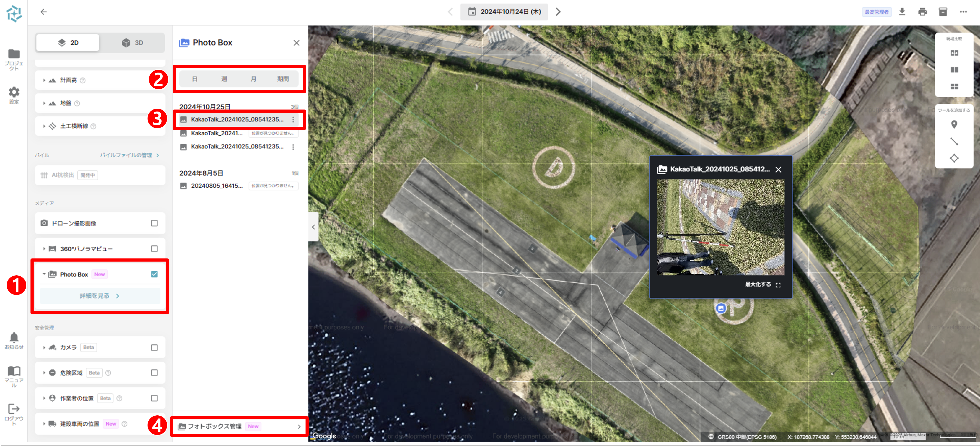This screenshot has width=980, height=447.
Task: Expand the 計画高 layer item
Action: (x=44, y=80)
